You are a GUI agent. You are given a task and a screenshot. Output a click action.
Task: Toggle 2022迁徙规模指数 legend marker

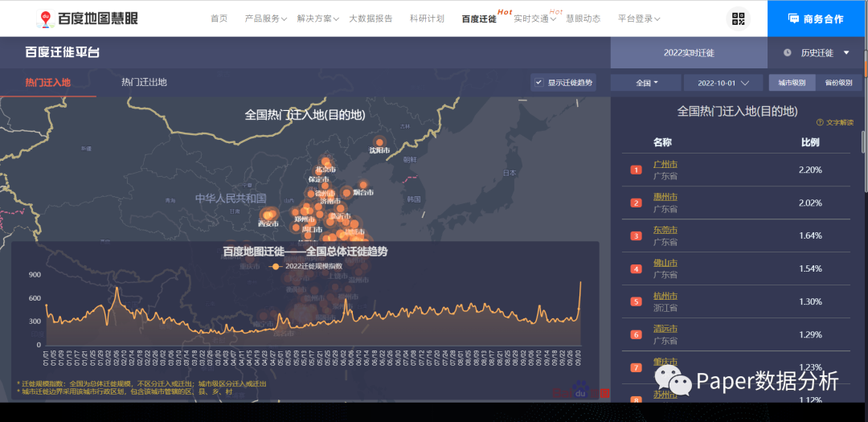pos(276,266)
